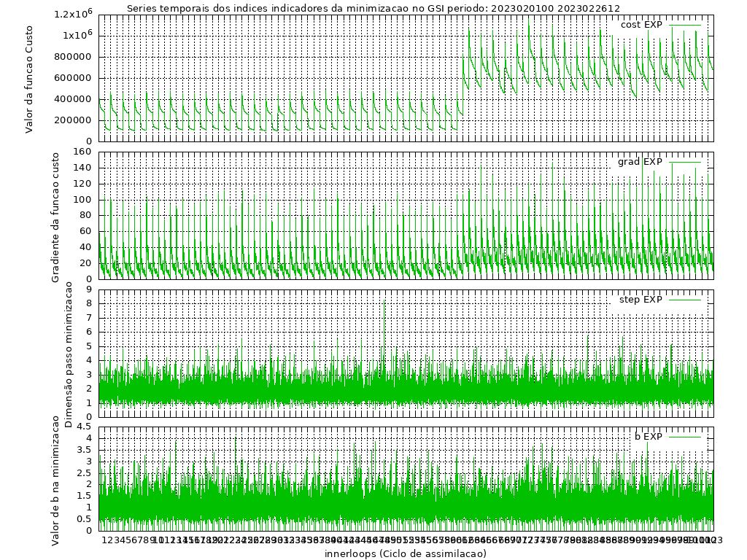Click the line sample beside b EXP
Image resolution: width=747 pixels, height=560 pixels.
pyautogui.click(x=685, y=437)
